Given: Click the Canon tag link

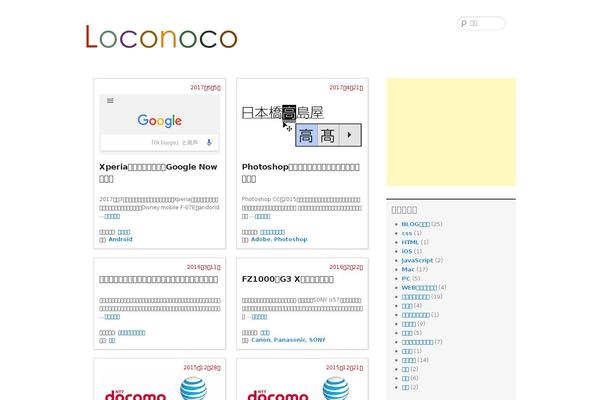Looking at the screenshot, I should coord(261,340).
